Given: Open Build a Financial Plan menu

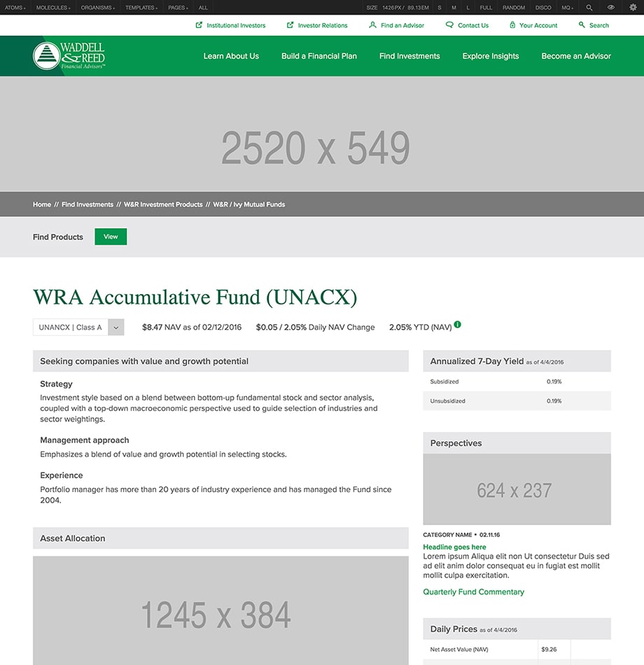Looking at the screenshot, I should (x=319, y=56).
